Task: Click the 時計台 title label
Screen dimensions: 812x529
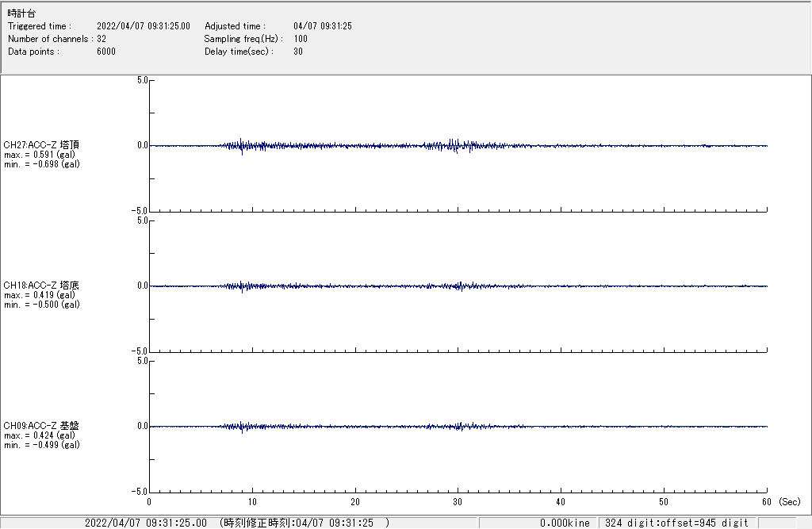Action: pyautogui.click(x=21, y=13)
